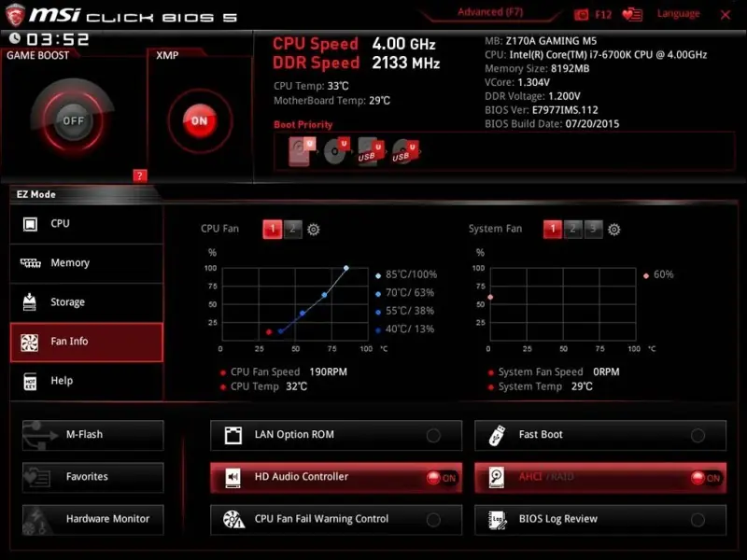
Task: Open the Help section
Action: 87,381
